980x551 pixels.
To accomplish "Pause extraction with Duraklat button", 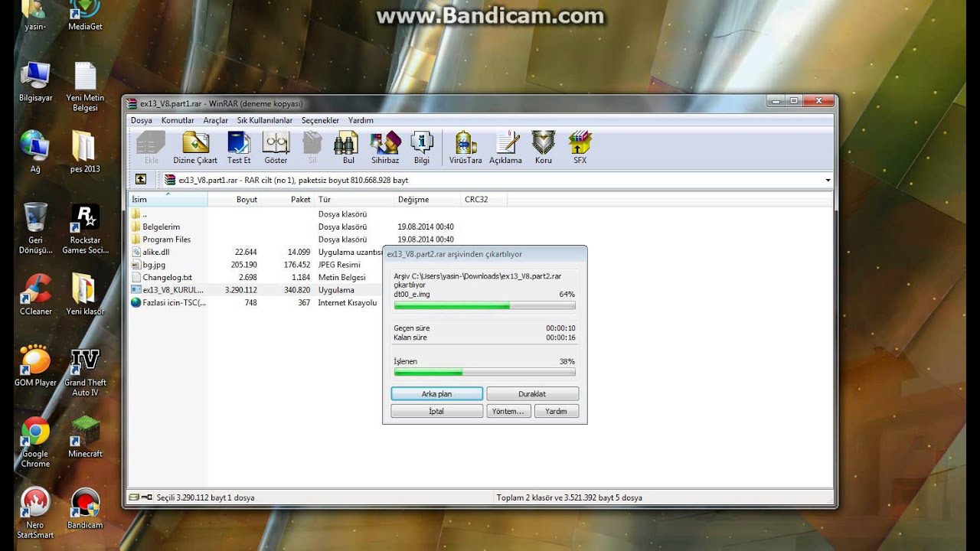I will 532,393.
